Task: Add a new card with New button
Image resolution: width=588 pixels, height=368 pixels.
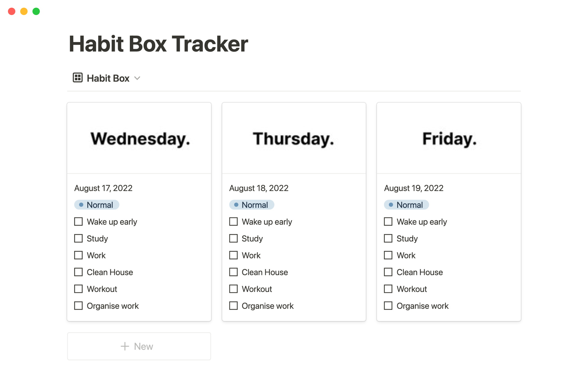Action: [139, 346]
